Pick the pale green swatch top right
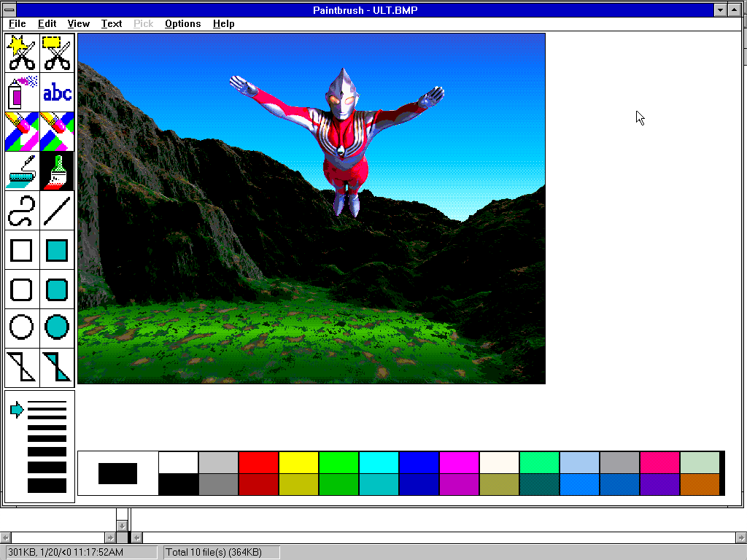This screenshot has height=560, width=747. [x=700, y=462]
